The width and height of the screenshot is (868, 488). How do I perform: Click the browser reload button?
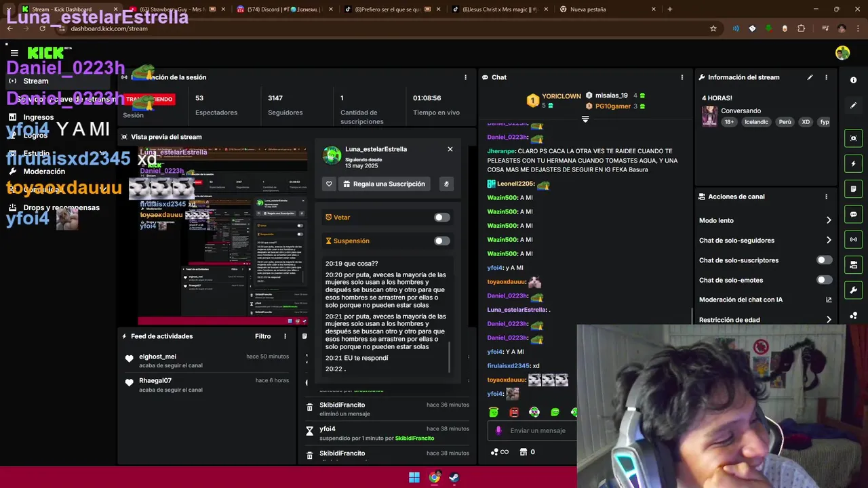pyautogui.click(x=42, y=28)
